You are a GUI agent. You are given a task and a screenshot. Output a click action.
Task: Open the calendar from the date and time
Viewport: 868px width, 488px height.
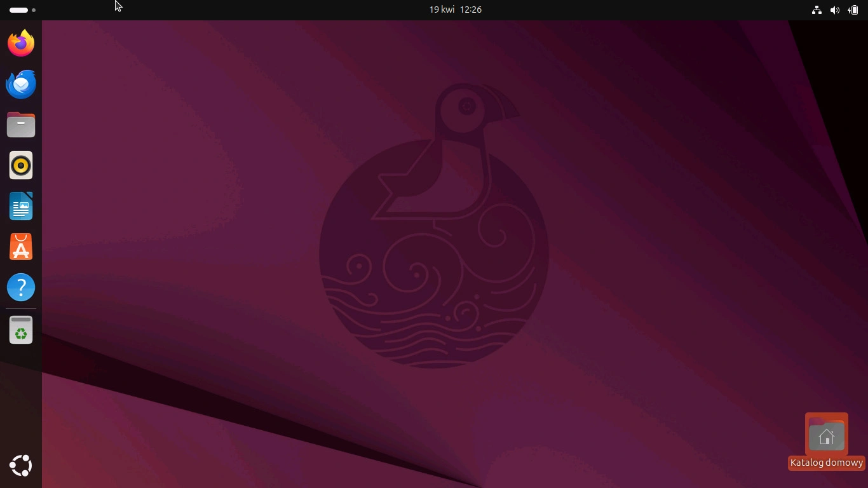tap(455, 10)
